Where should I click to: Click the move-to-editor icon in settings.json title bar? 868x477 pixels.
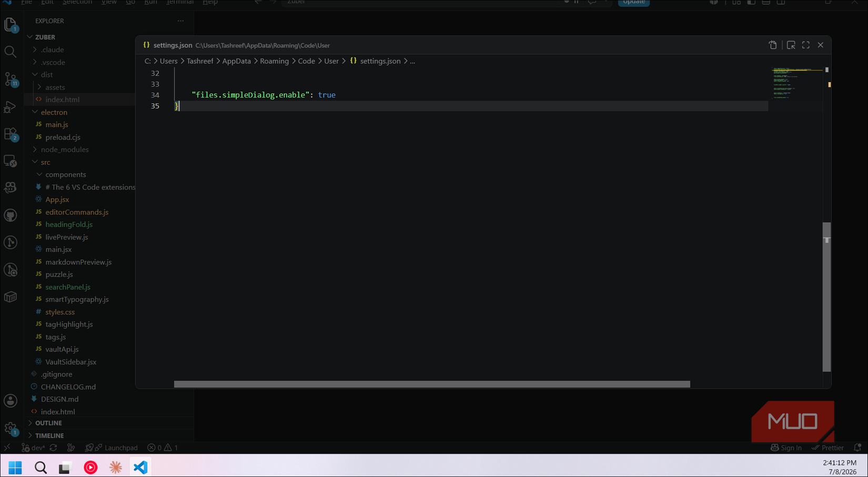point(791,45)
